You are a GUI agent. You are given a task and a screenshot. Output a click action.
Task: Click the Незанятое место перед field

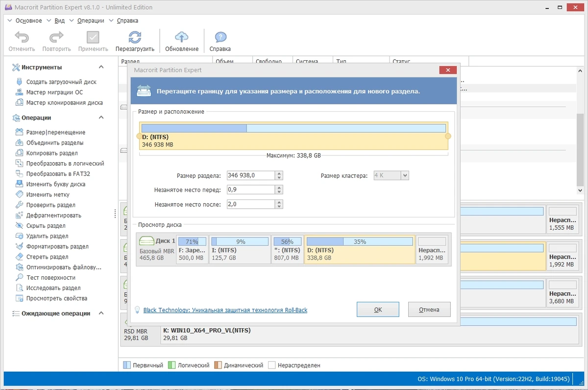[250, 190]
